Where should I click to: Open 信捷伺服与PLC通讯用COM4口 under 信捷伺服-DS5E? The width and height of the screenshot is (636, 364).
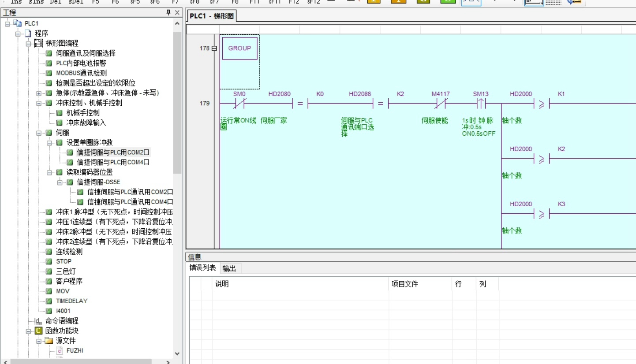point(130,202)
